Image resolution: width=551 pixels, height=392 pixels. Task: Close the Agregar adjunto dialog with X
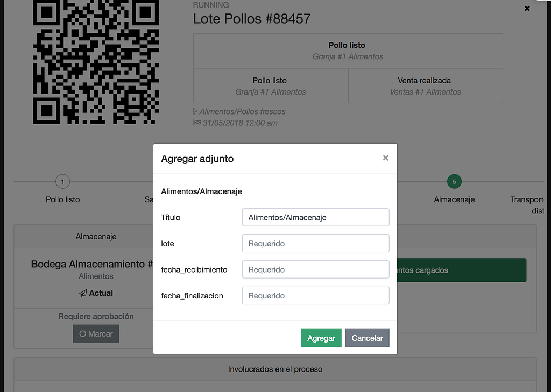pos(385,158)
